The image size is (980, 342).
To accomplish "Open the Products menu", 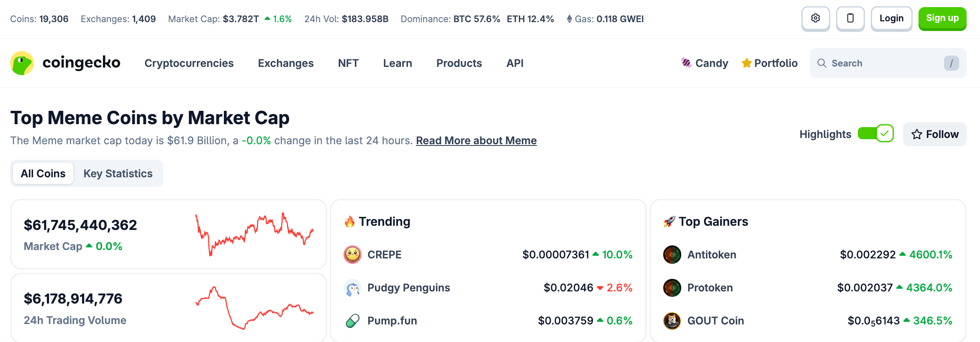I will pyautogui.click(x=459, y=63).
